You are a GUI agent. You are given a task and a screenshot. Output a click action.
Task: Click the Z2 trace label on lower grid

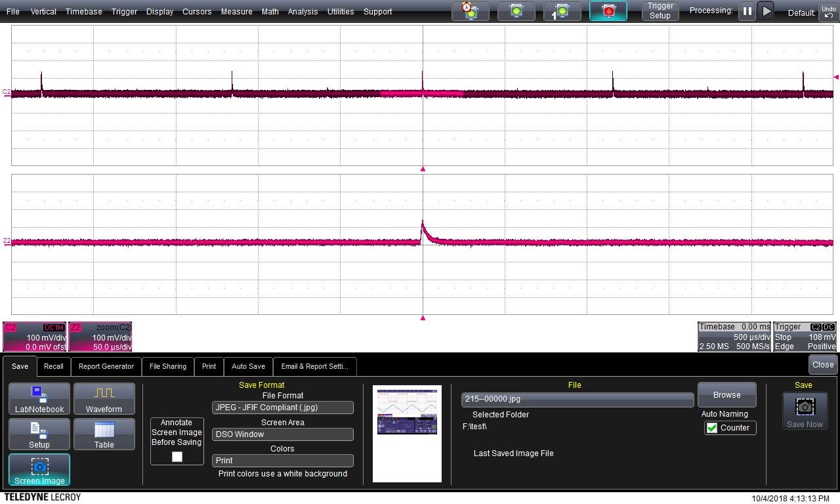(x=7, y=241)
